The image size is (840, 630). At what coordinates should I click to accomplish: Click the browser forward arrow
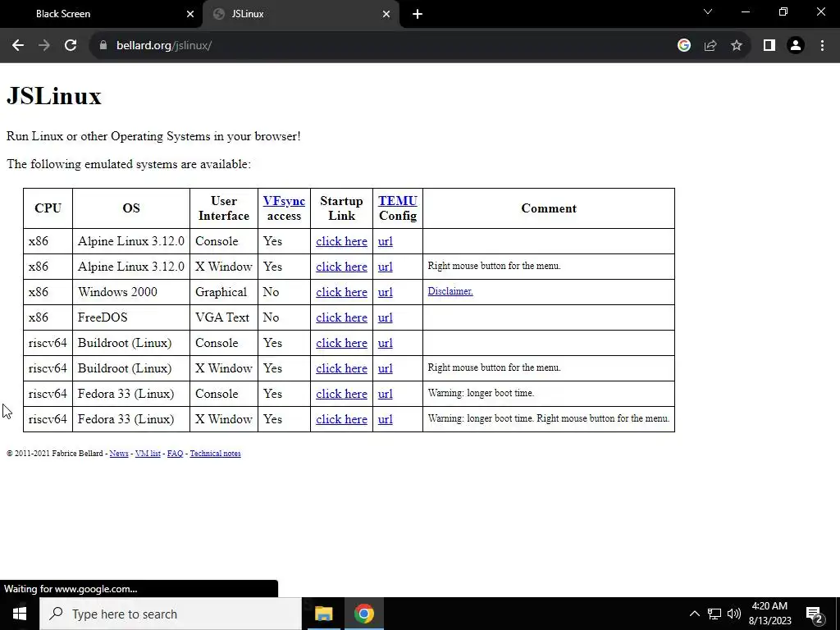point(44,46)
